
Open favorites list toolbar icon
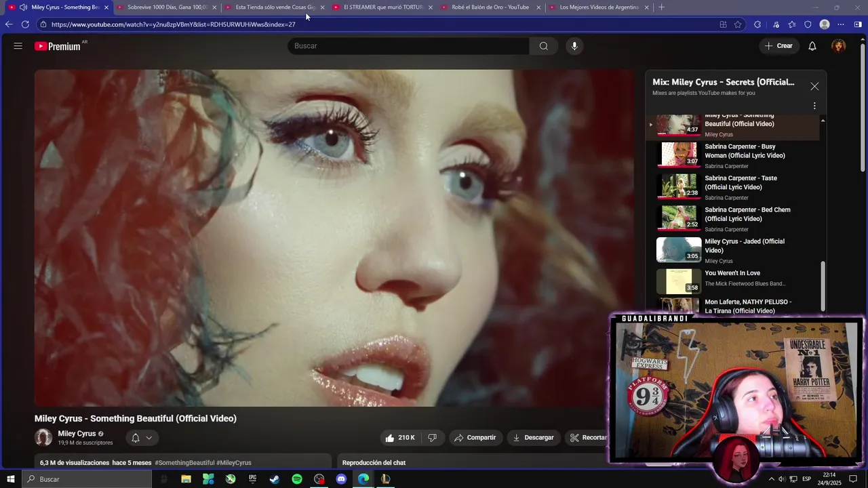tap(792, 24)
